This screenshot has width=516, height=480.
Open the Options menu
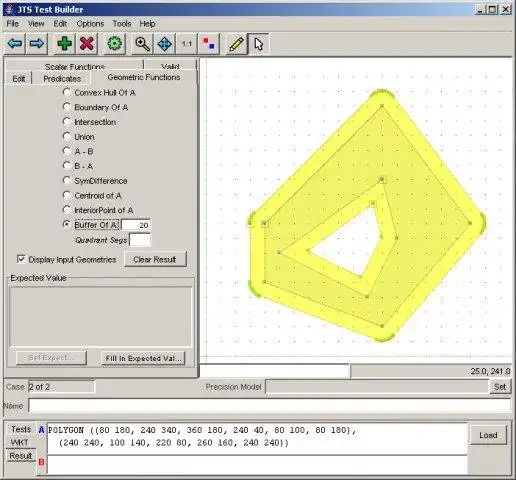pyautogui.click(x=90, y=24)
